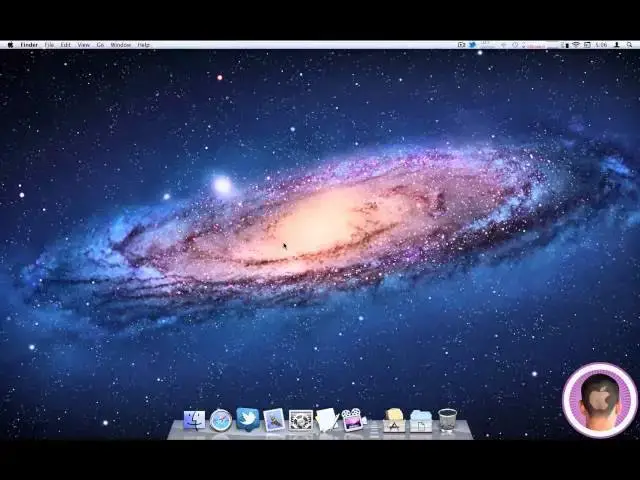Image resolution: width=640 pixels, height=480 pixels.
Task: Click the menu bar clock time
Action: 601,44
